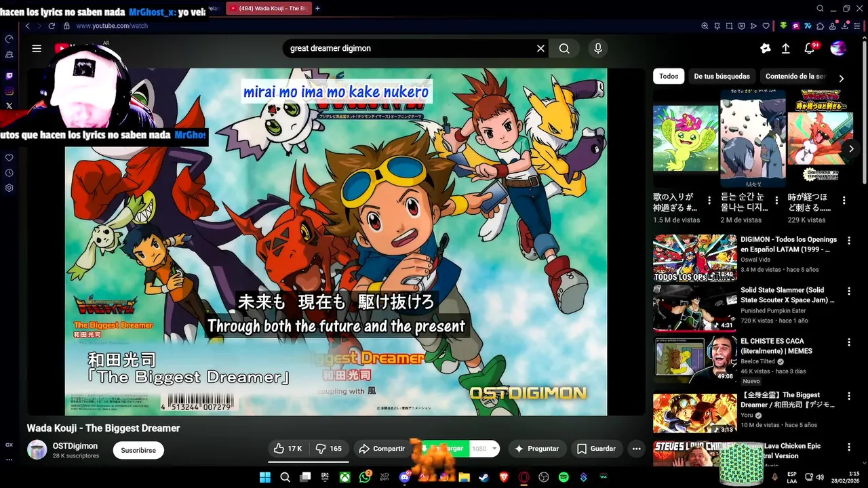Click the magnifier search button beside search box
The height and width of the screenshot is (488, 868).
pyautogui.click(x=564, y=48)
